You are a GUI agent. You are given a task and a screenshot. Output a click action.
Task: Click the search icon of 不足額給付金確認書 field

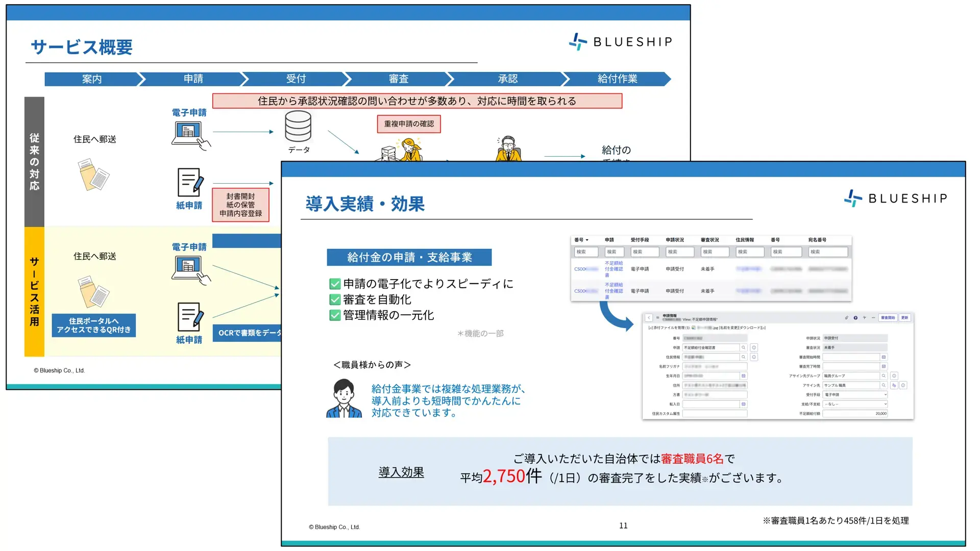coord(743,347)
